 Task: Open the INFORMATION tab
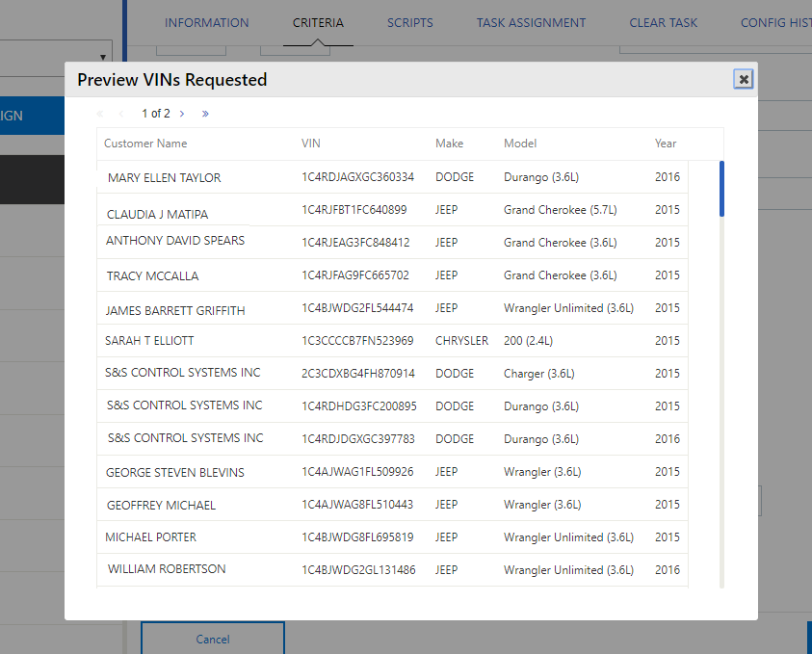click(207, 23)
